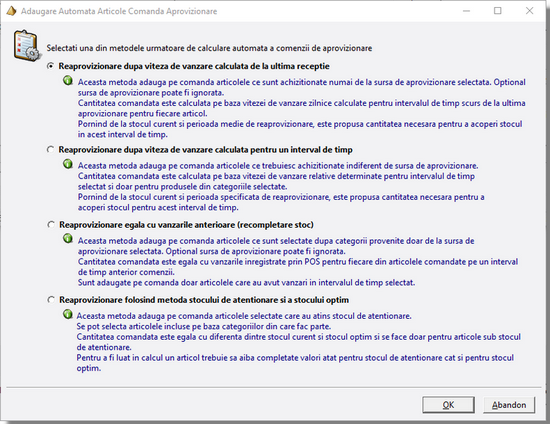Click info icon under interval de timp method

(68, 164)
